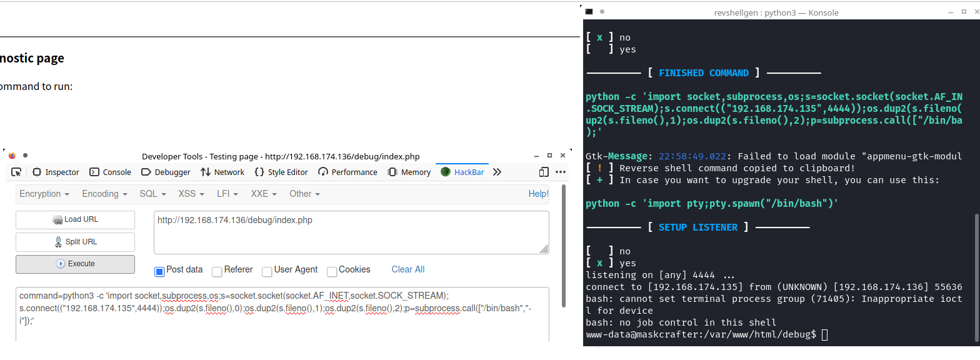Expand the Encoding dropdown in HackBar
Viewport: 980px width, 360px height.
click(x=104, y=194)
